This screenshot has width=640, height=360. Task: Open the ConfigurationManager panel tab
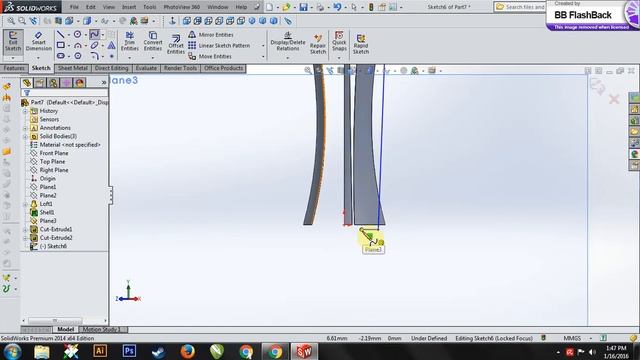point(53,83)
